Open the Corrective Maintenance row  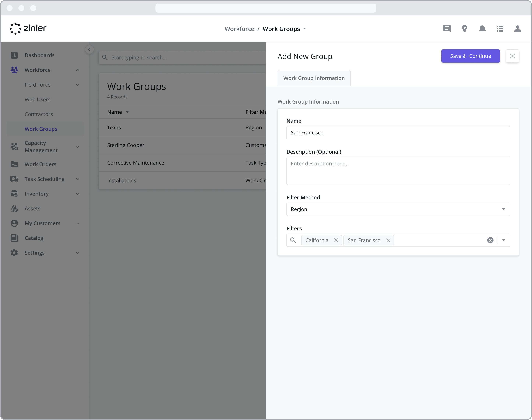point(182,163)
